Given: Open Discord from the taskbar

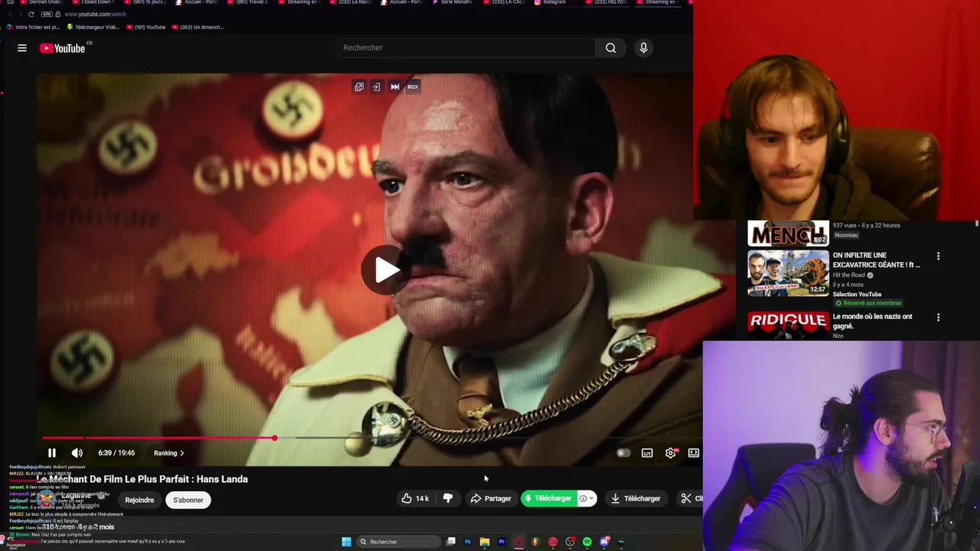Looking at the screenshot, I should (x=604, y=542).
